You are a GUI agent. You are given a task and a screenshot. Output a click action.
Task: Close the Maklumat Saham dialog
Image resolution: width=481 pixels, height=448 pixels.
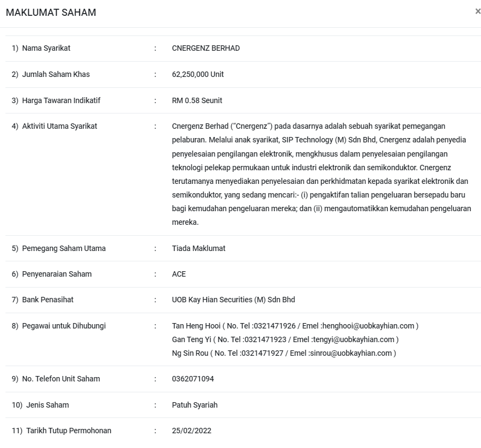(x=478, y=11)
